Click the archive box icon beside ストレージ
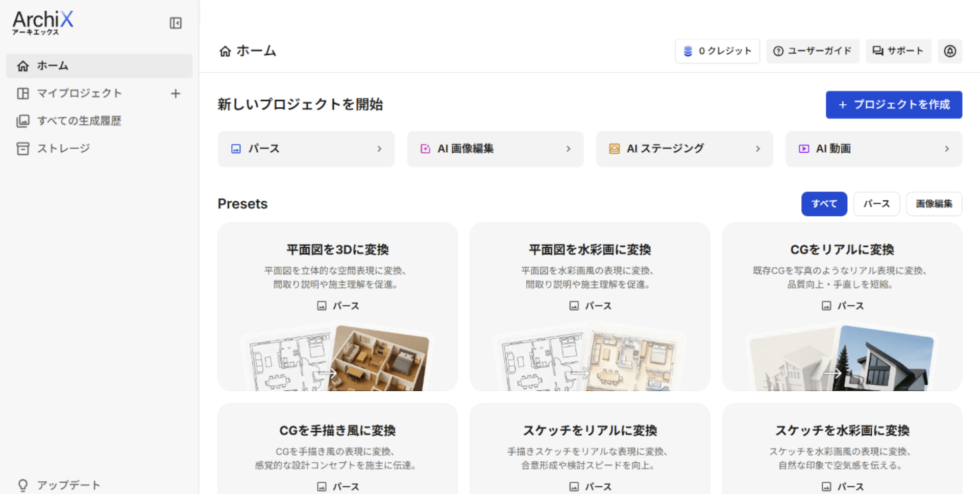This screenshot has height=494, width=980. 23,149
